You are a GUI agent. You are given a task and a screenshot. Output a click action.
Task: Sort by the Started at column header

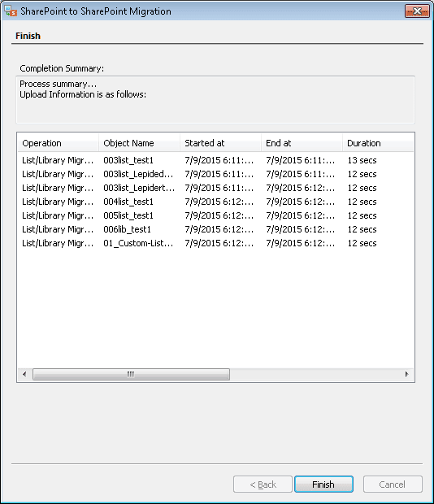(220, 143)
